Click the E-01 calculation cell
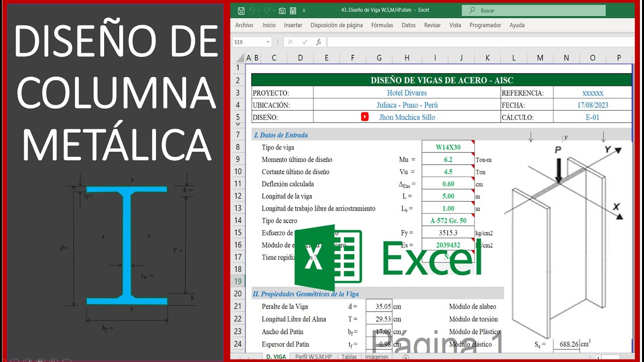This screenshot has width=644, height=362. (593, 117)
